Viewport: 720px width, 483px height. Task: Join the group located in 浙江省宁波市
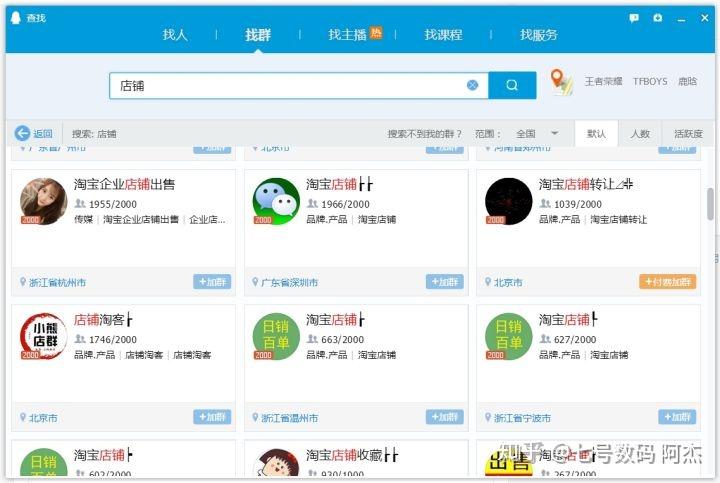[x=677, y=417]
